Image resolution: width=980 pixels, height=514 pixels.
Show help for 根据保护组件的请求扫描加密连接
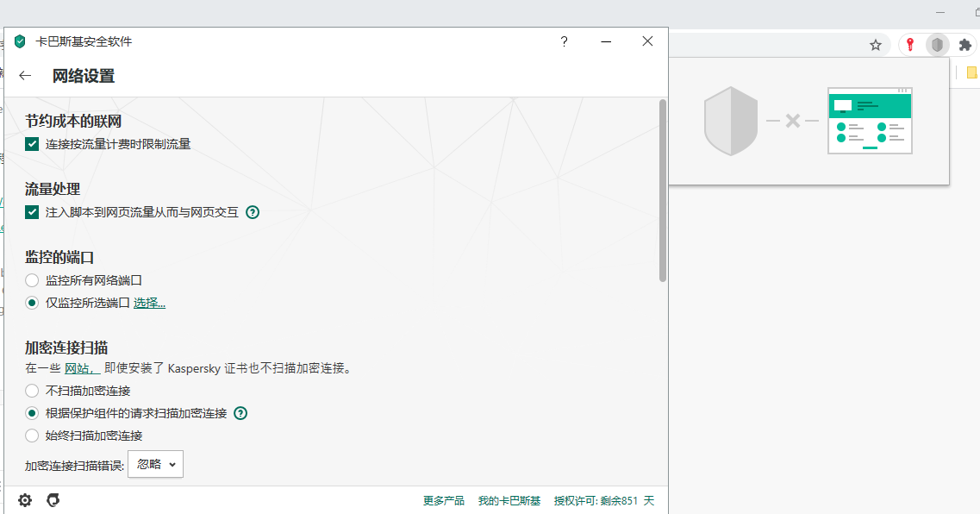click(240, 413)
